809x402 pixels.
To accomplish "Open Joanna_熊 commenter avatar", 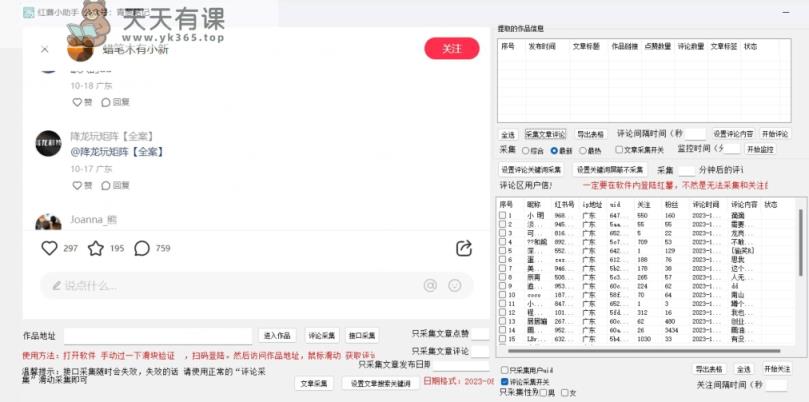I will click(x=48, y=222).
